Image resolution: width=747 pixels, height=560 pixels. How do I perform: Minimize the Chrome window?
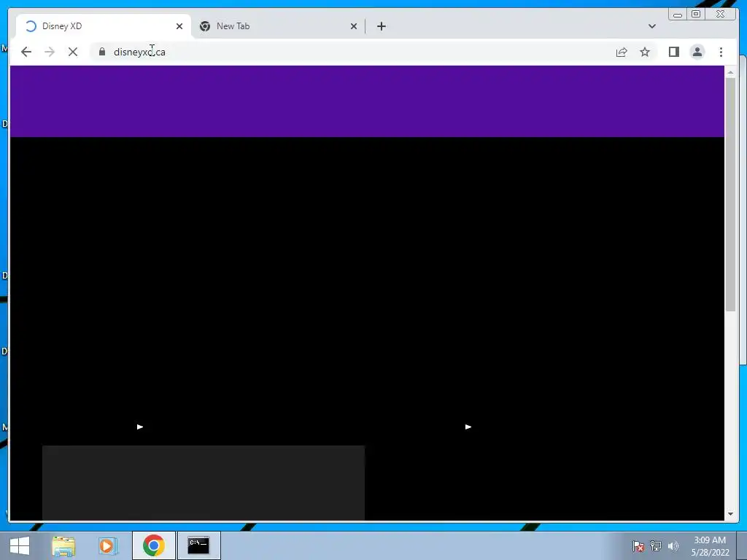click(x=678, y=15)
